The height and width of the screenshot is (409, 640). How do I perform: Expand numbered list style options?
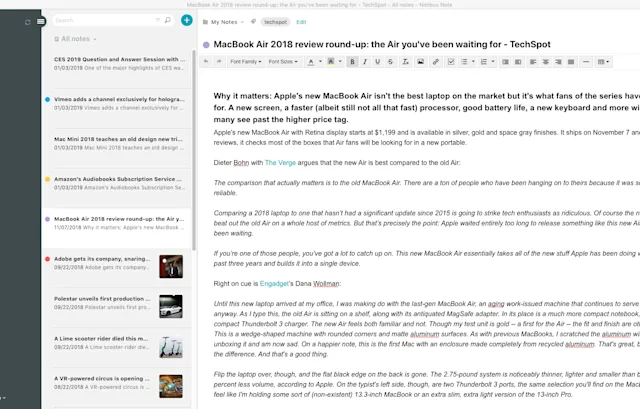[x=493, y=62]
